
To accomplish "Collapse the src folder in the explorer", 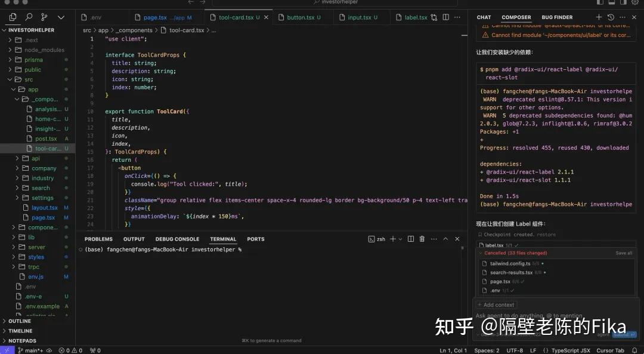I will pos(28,79).
